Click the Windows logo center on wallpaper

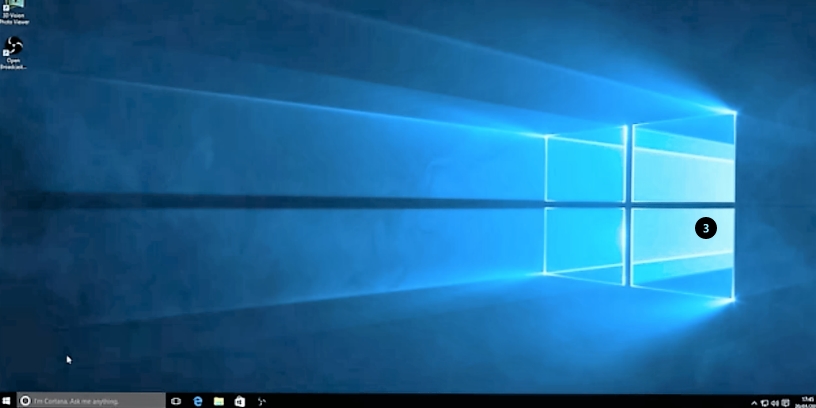click(629, 205)
